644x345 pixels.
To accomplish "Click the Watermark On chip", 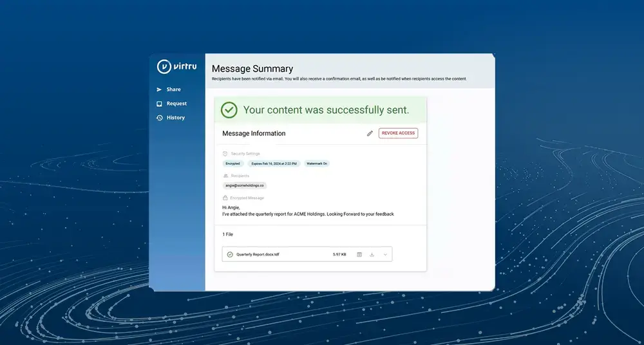I will (316, 163).
